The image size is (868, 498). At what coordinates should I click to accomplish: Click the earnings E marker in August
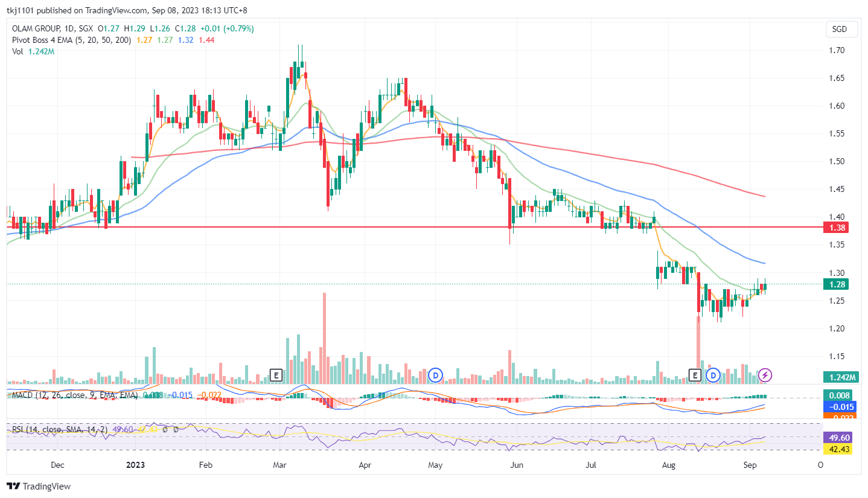click(695, 375)
